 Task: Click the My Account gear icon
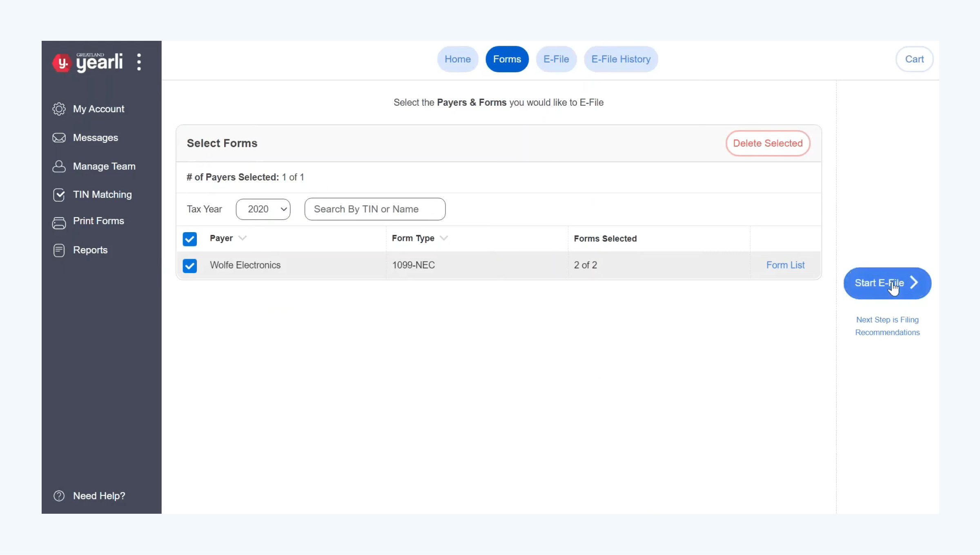tap(59, 109)
